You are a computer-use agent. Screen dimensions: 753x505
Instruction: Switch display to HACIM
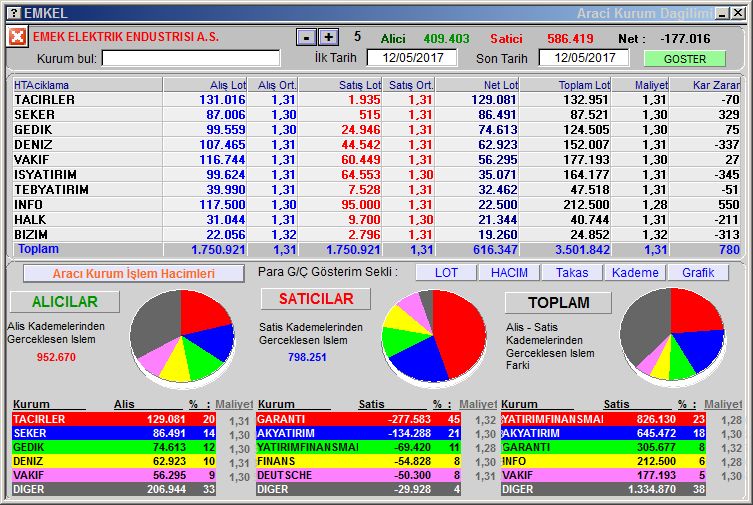click(x=509, y=273)
